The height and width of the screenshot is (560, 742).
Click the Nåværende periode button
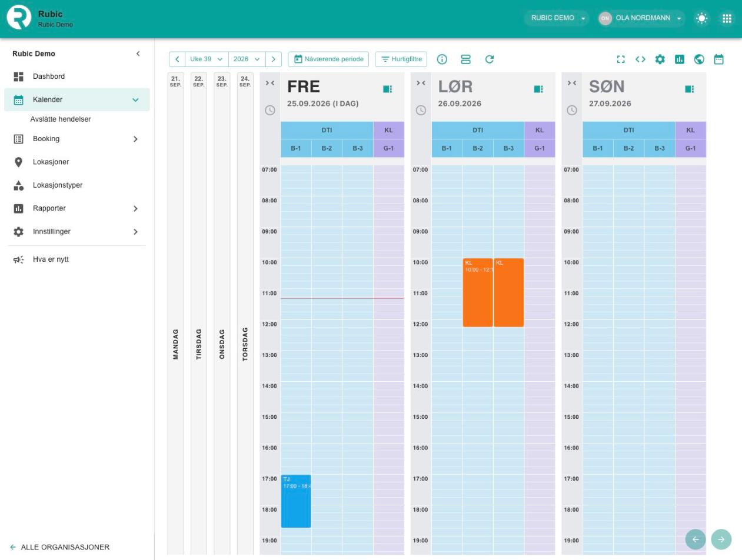coord(328,59)
